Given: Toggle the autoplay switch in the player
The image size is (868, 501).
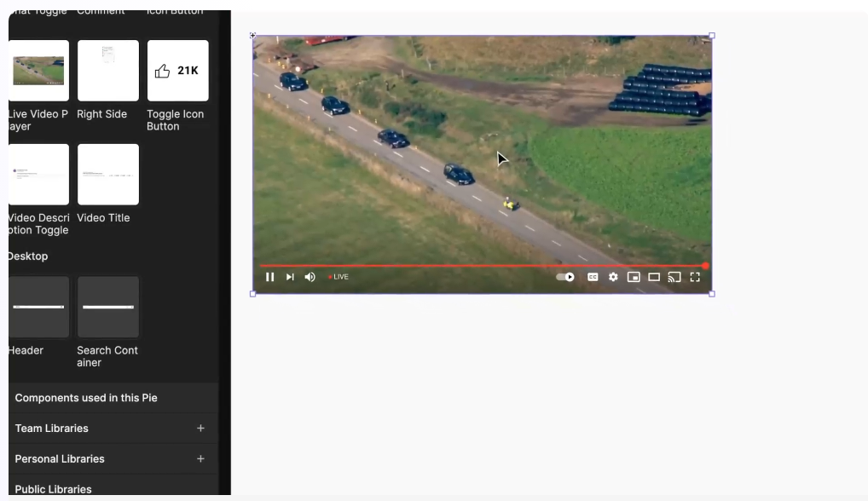Looking at the screenshot, I should pyautogui.click(x=565, y=277).
